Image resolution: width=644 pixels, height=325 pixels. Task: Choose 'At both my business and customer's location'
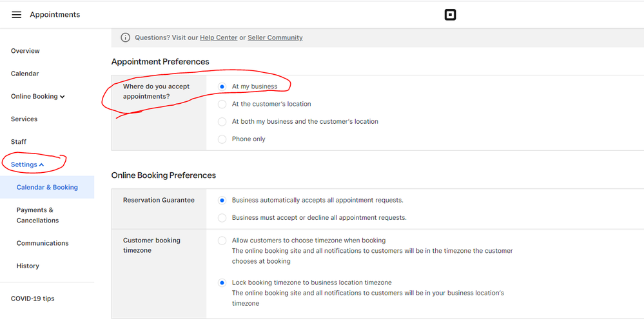pos(222,121)
